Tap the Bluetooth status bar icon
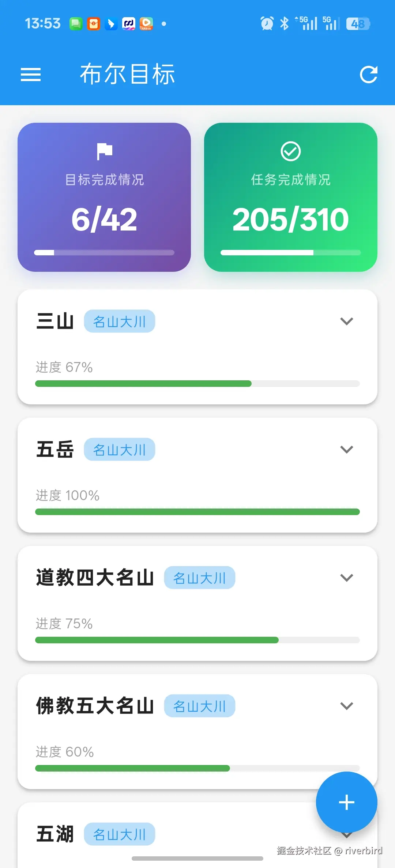Image resolution: width=395 pixels, height=868 pixels. click(284, 23)
